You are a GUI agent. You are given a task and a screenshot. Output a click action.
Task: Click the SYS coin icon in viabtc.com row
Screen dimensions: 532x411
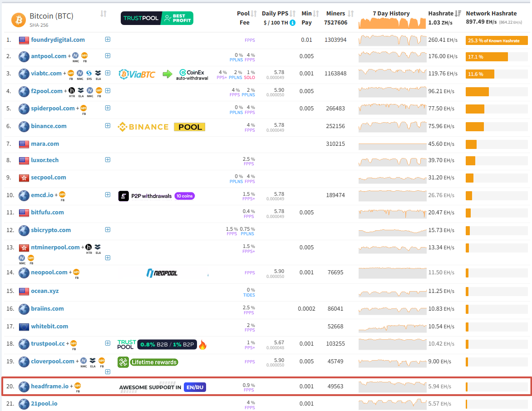(89, 73)
